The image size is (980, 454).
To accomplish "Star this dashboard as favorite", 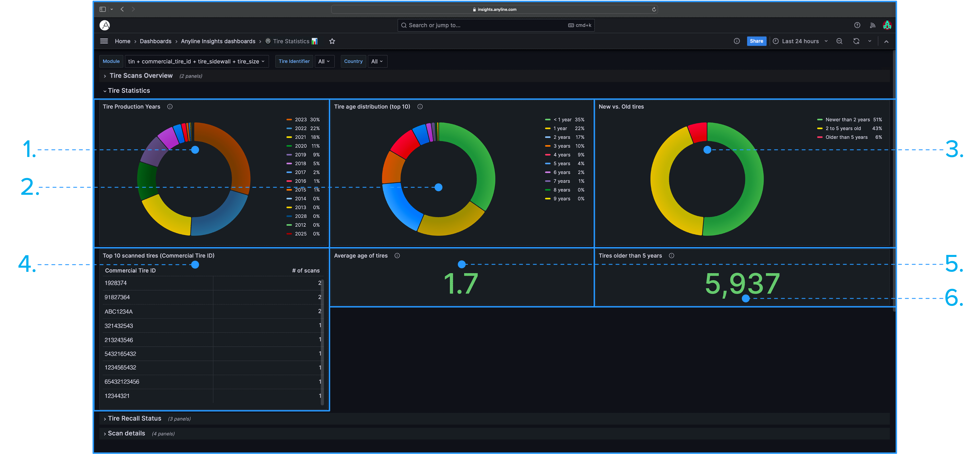I will (332, 41).
